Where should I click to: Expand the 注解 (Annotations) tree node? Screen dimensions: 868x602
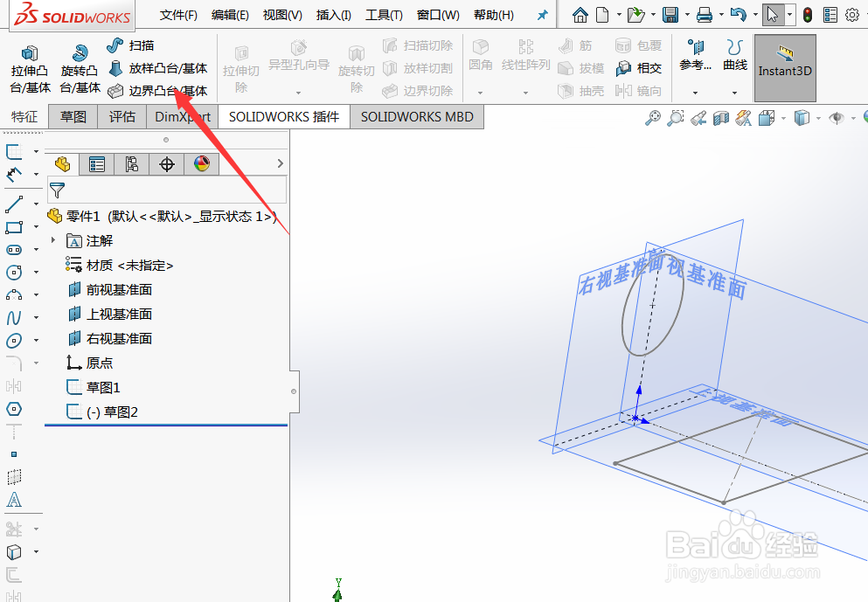click(53, 240)
